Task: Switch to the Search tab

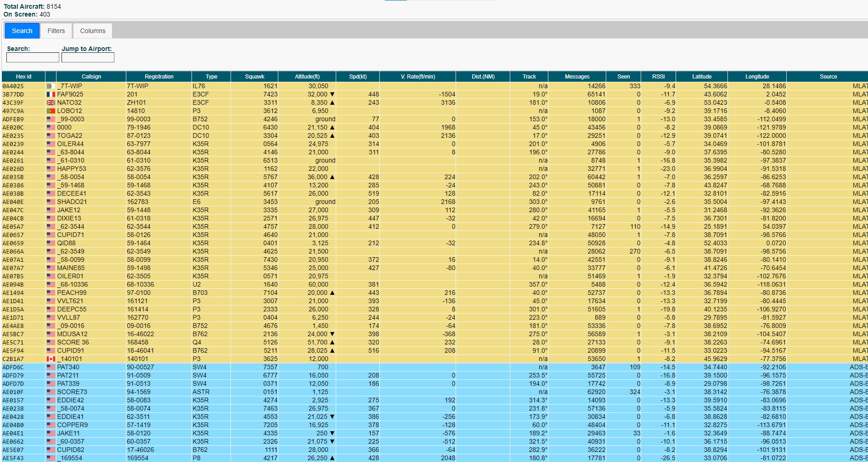Action: pyautogui.click(x=22, y=31)
